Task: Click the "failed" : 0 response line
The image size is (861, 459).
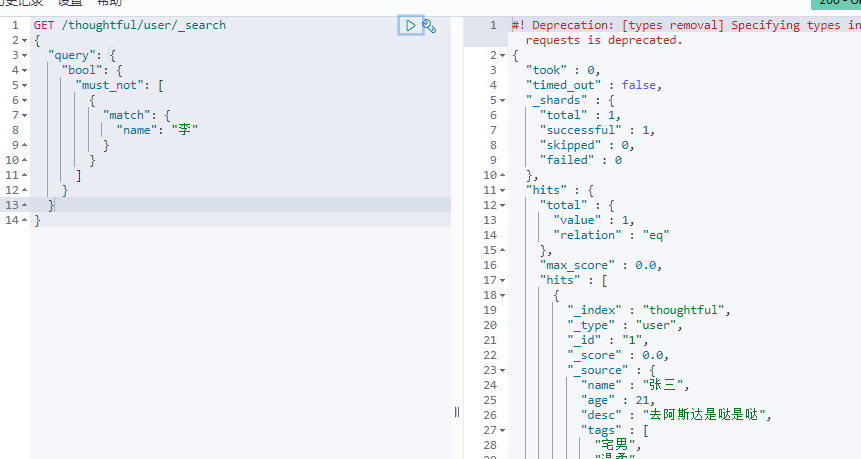Action: [580, 160]
